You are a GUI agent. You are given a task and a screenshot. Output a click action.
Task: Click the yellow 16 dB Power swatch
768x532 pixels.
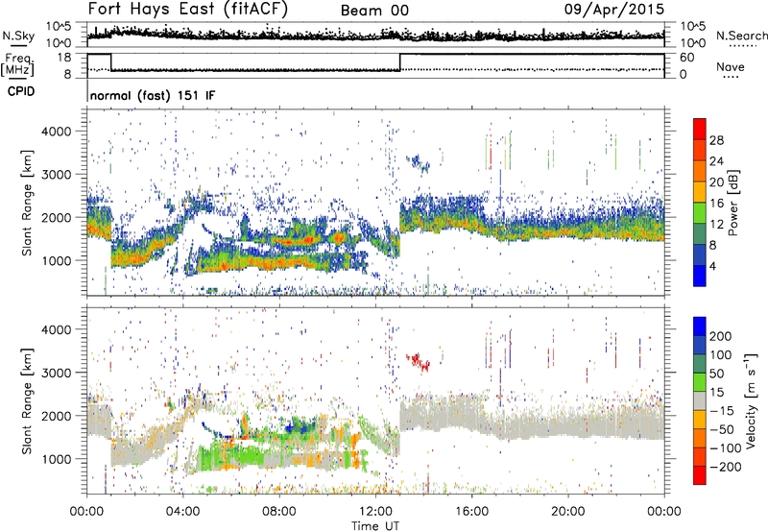(699, 191)
